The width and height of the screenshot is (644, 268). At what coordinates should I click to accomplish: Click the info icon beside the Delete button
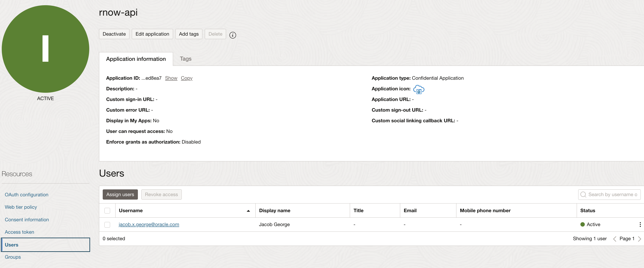pos(233,35)
